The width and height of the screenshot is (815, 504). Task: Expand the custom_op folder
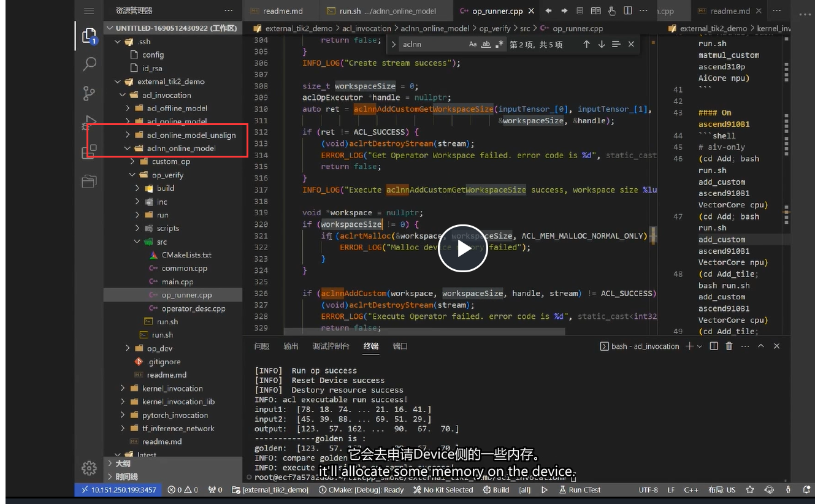(132, 162)
